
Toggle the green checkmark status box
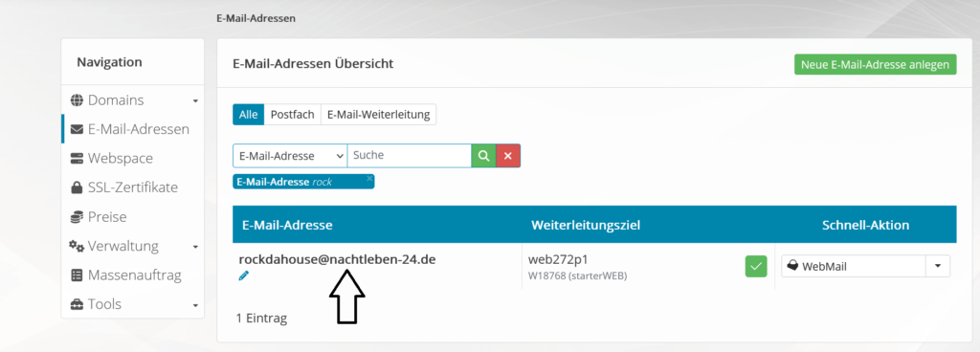[756, 267]
